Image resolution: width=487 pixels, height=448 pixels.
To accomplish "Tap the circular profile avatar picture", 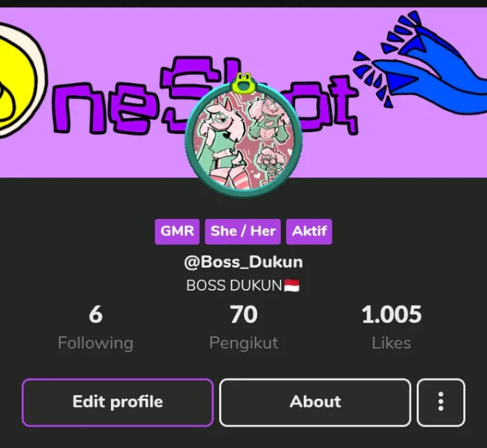I will click(243, 141).
